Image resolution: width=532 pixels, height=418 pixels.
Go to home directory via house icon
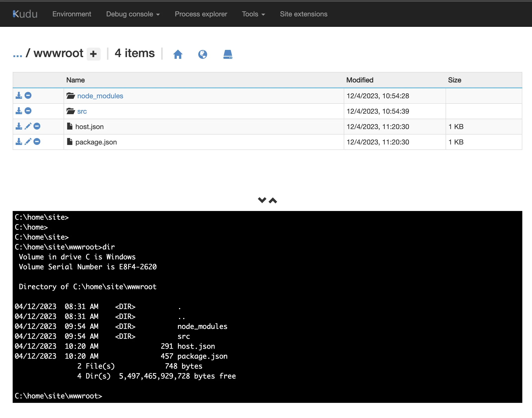[x=178, y=54]
